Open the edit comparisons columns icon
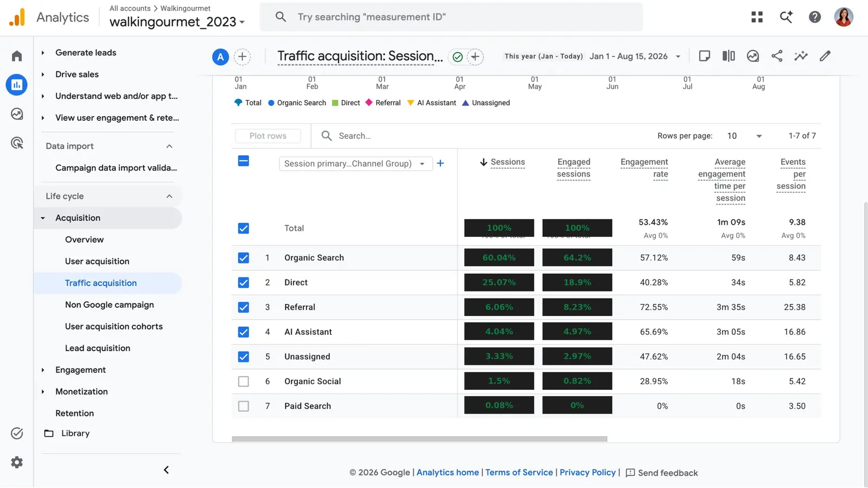 [729, 56]
